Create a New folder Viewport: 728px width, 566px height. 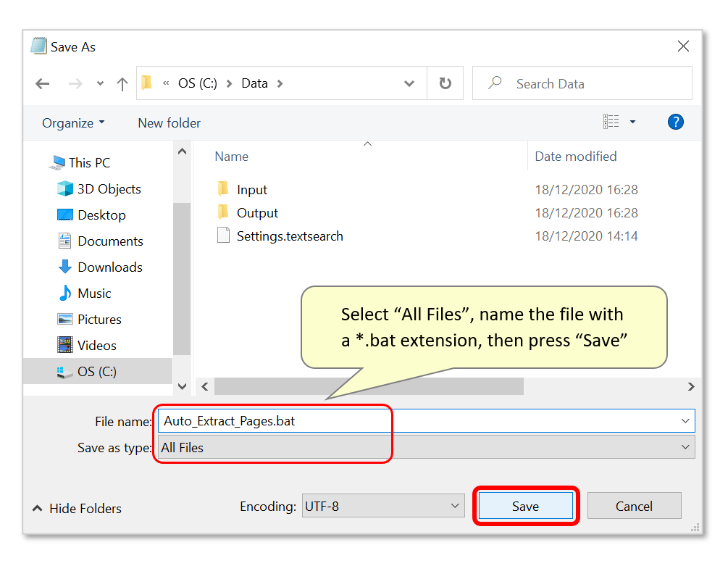coord(169,123)
